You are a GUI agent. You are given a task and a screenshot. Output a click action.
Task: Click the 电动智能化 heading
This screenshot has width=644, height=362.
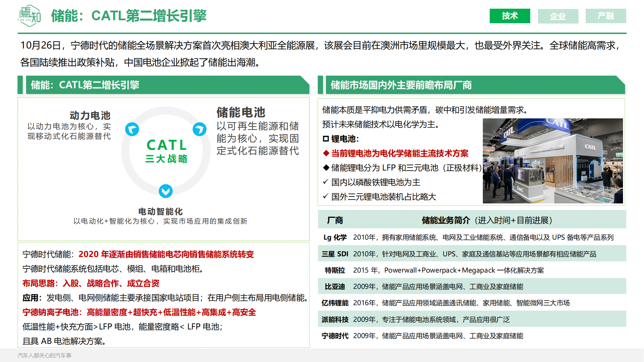point(160,211)
